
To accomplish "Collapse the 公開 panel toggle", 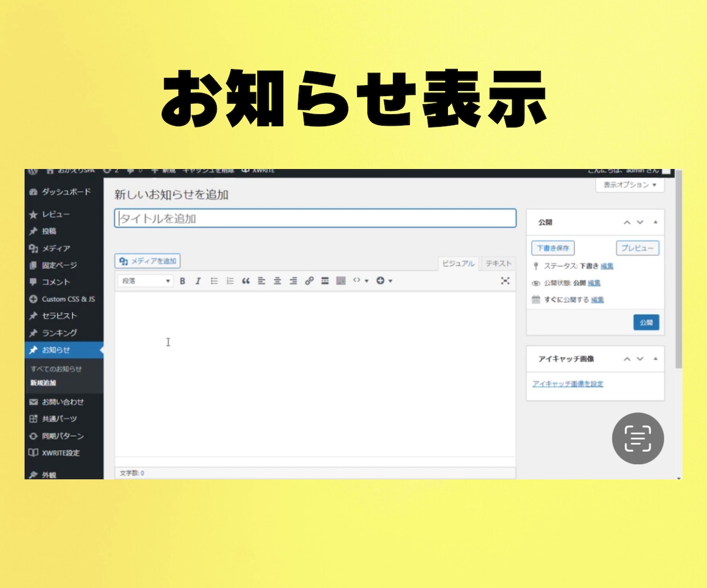I will (655, 222).
